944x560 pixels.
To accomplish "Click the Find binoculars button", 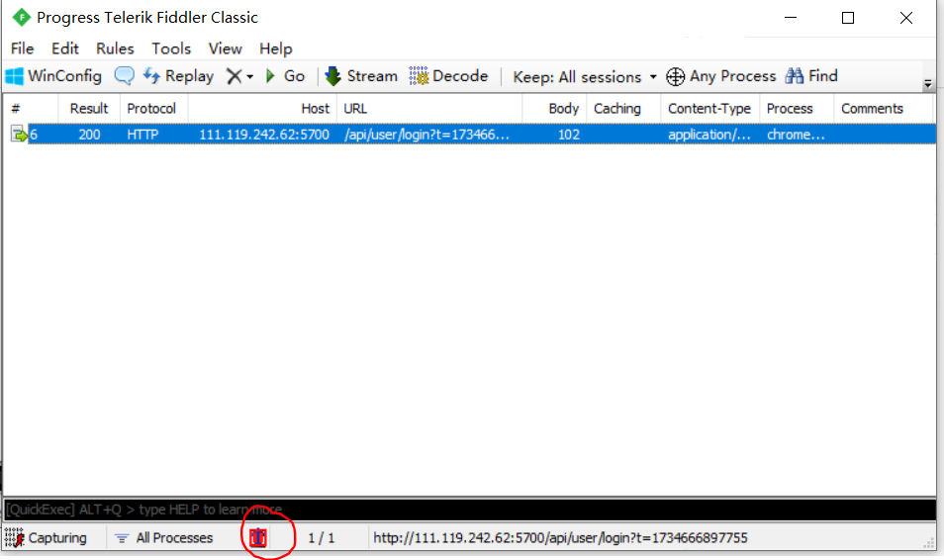I will tap(811, 76).
